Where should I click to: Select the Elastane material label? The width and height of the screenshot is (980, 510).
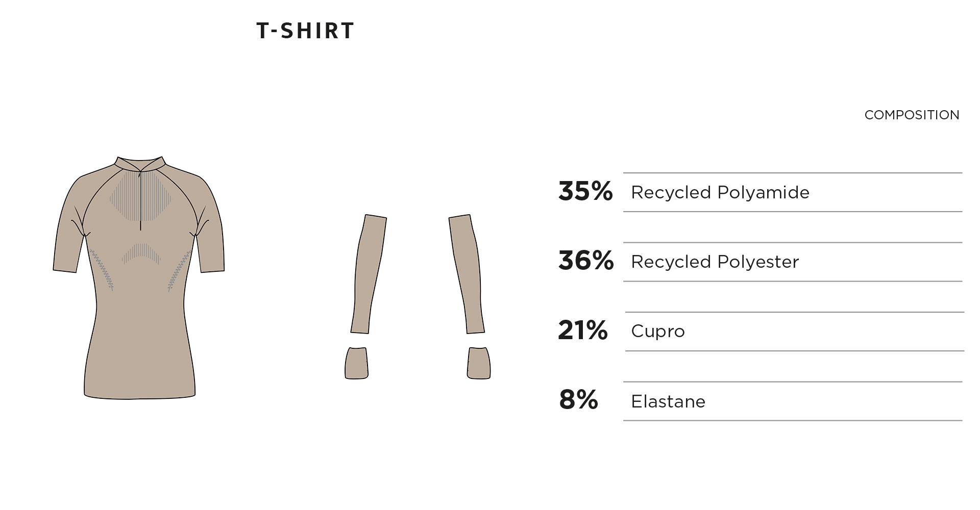pos(668,402)
